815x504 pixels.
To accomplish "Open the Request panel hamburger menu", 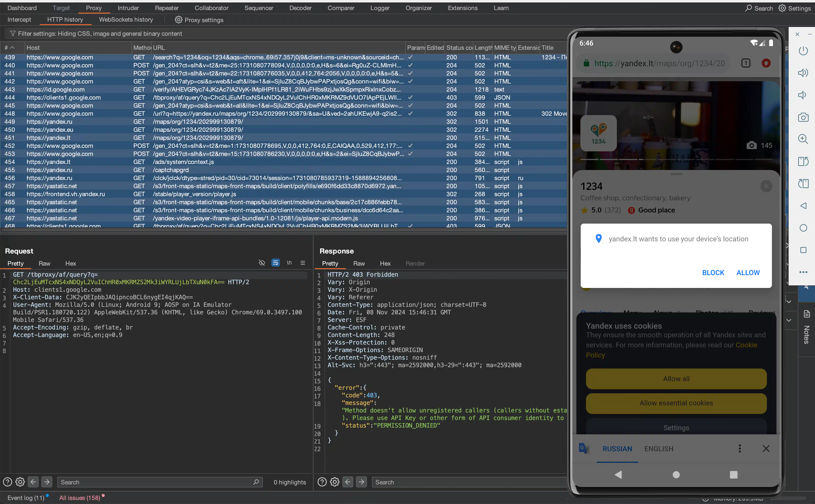I will (x=303, y=263).
